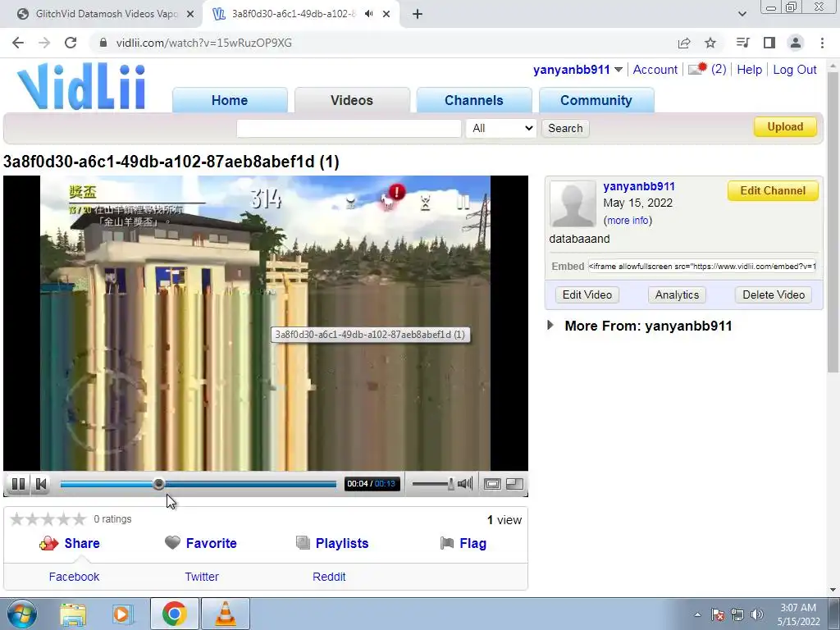
Task: Pause the video playback
Action: pos(18,484)
